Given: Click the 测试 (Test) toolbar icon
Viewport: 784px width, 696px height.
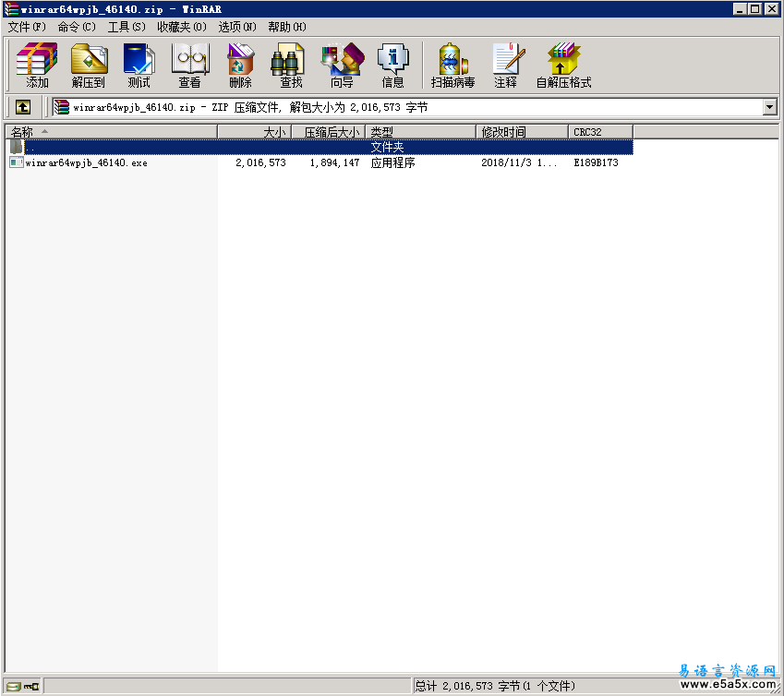Looking at the screenshot, I should 139,65.
